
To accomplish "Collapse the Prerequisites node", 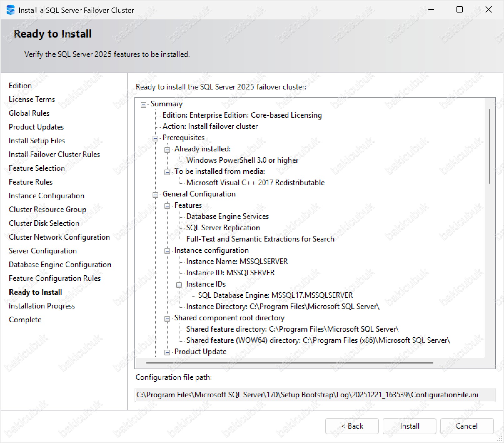I will click(155, 139).
